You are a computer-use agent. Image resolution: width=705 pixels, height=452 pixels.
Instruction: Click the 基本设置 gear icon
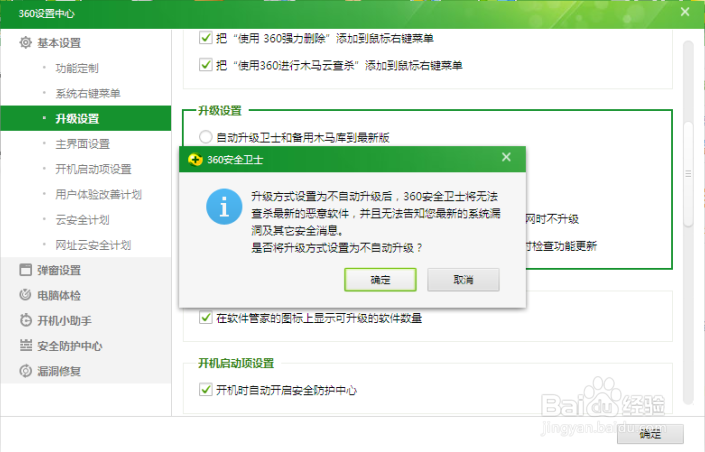tap(26, 43)
